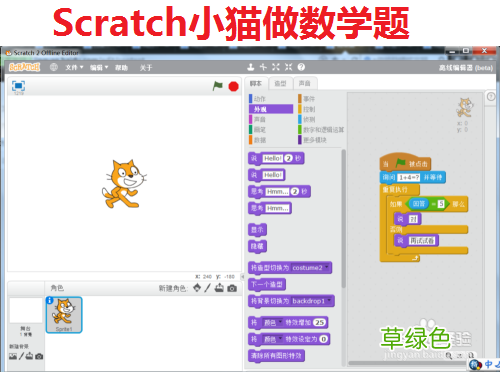Choose new backdrop from library
500x372 pixels.
point(13,356)
